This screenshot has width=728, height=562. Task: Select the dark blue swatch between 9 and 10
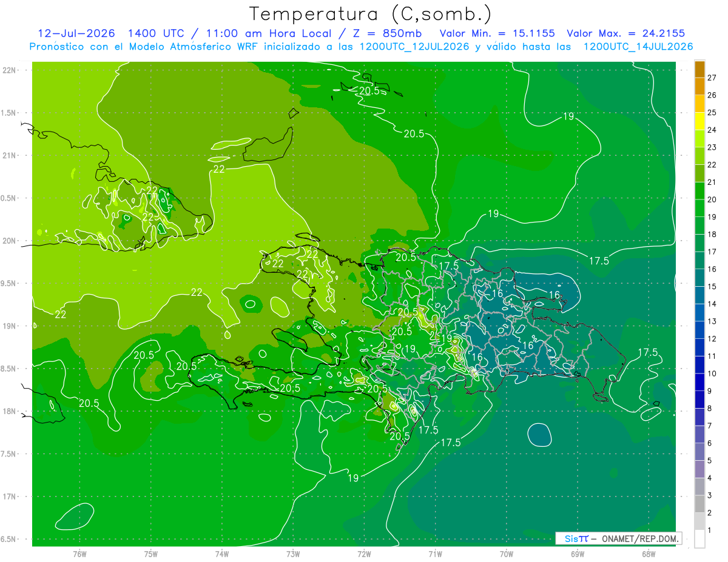[699, 383]
